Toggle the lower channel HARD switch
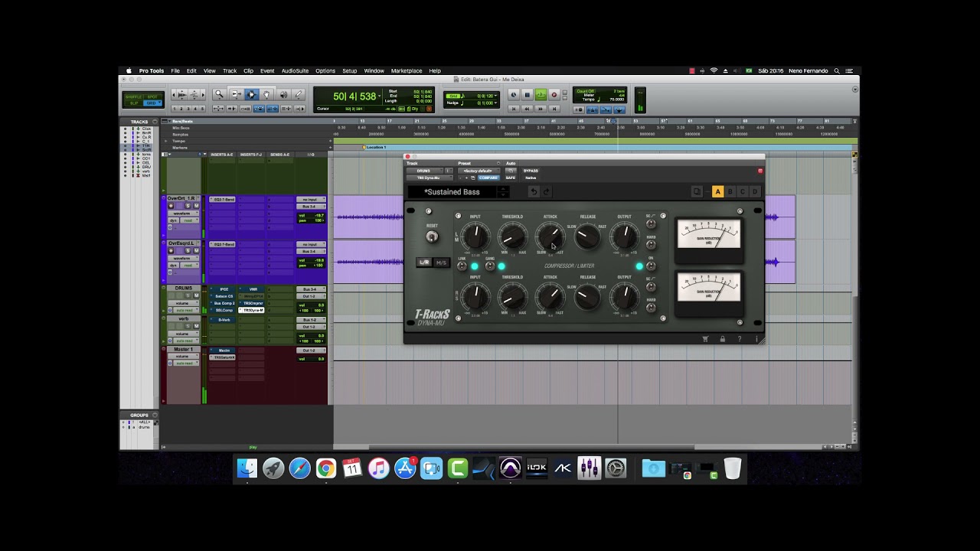This screenshot has width=980, height=551. (651, 308)
